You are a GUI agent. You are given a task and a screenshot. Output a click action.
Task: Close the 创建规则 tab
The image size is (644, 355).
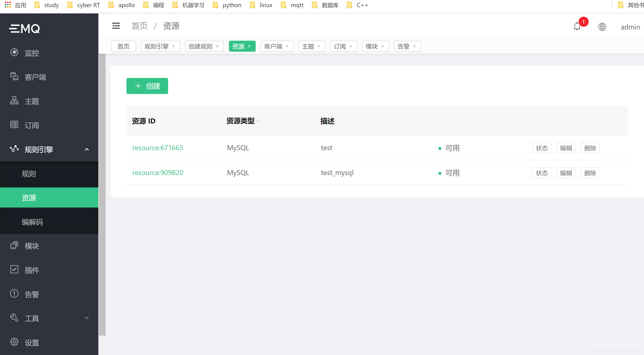217,46
